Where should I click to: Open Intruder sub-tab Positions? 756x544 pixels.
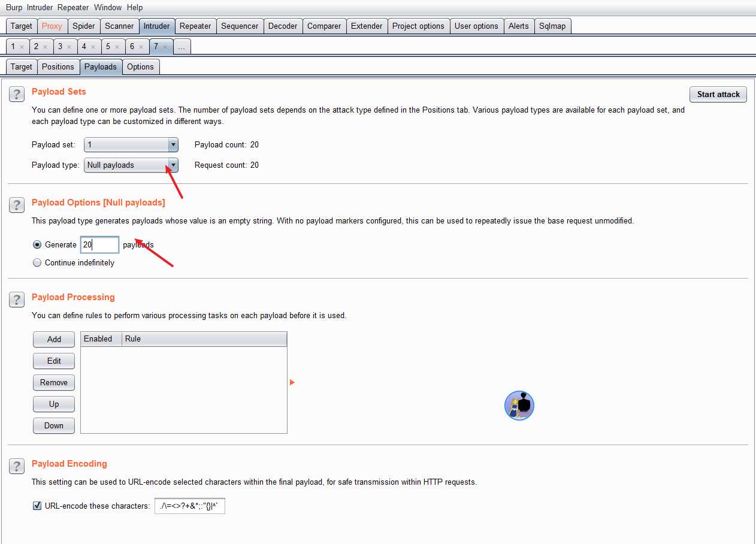58,67
